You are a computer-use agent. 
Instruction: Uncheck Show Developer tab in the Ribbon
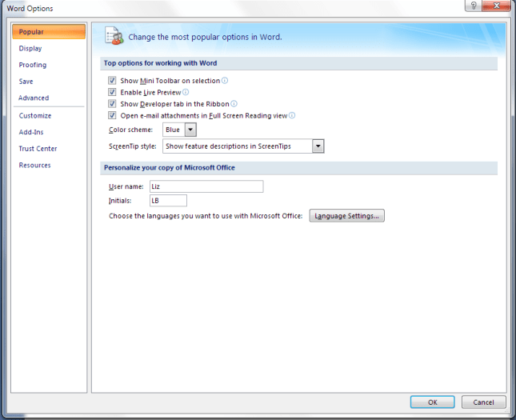(x=112, y=104)
